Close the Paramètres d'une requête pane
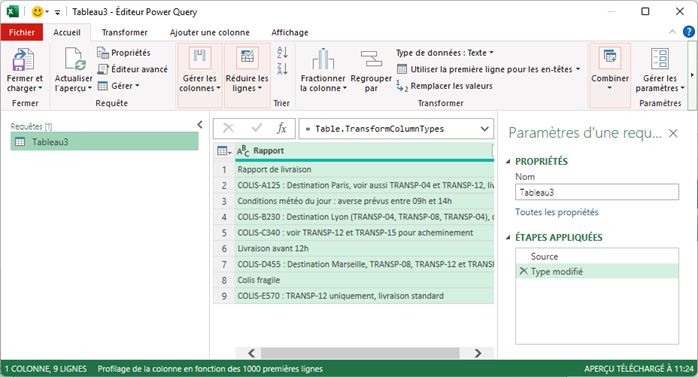698x377 pixels. [x=673, y=133]
